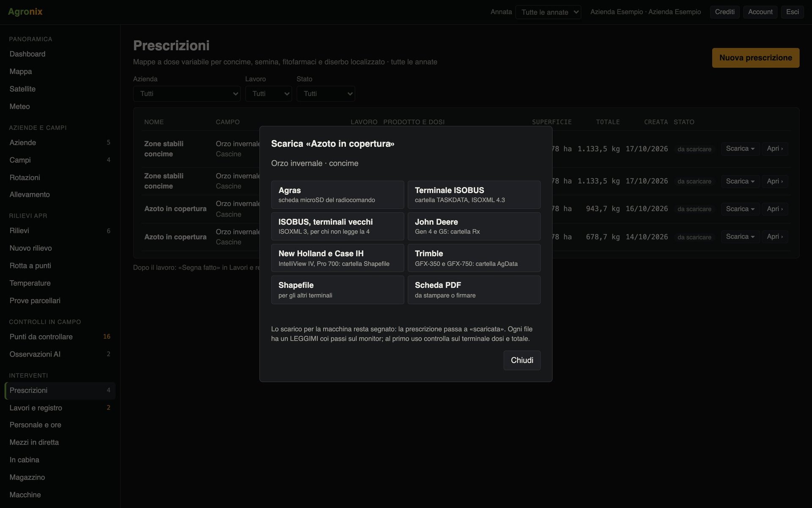The image size is (812, 508).
Task: Open Rilievi in the sidebar
Action: point(60,231)
